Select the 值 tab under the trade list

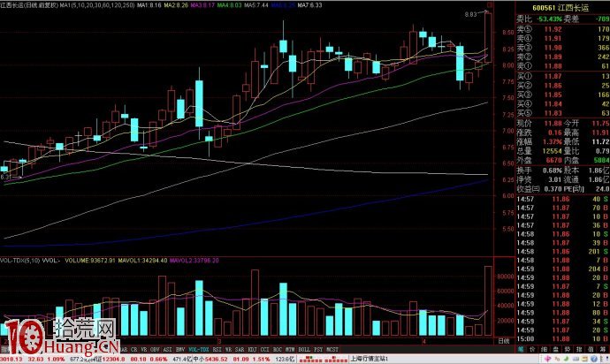(591, 350)
